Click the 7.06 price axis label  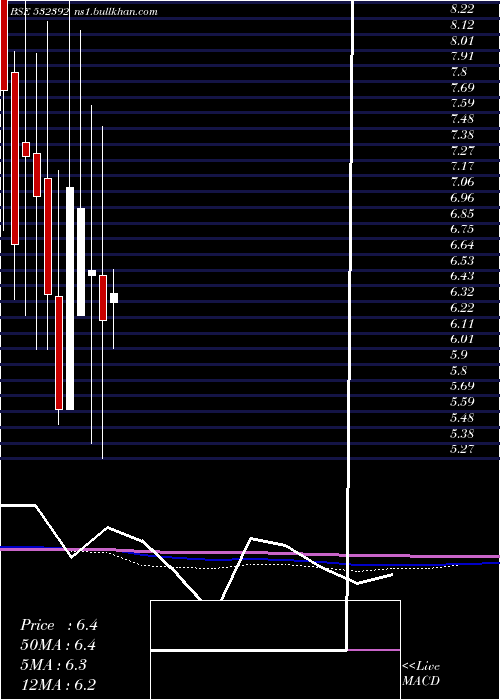(462, 182)
